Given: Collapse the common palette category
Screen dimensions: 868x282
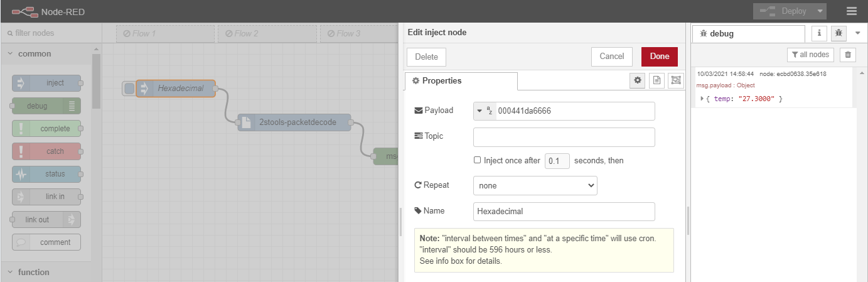Looking at the screenshot, I should (x=46, y=54).
